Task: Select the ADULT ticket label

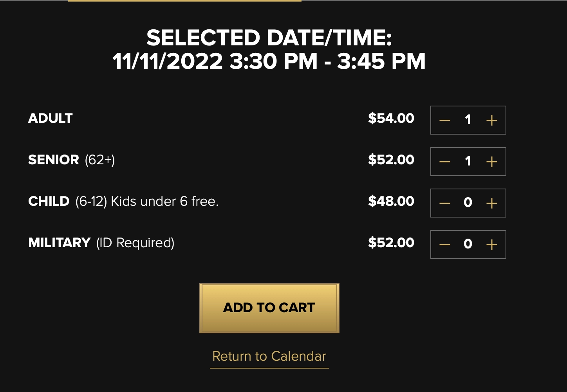Action: (x=51, y=119)
